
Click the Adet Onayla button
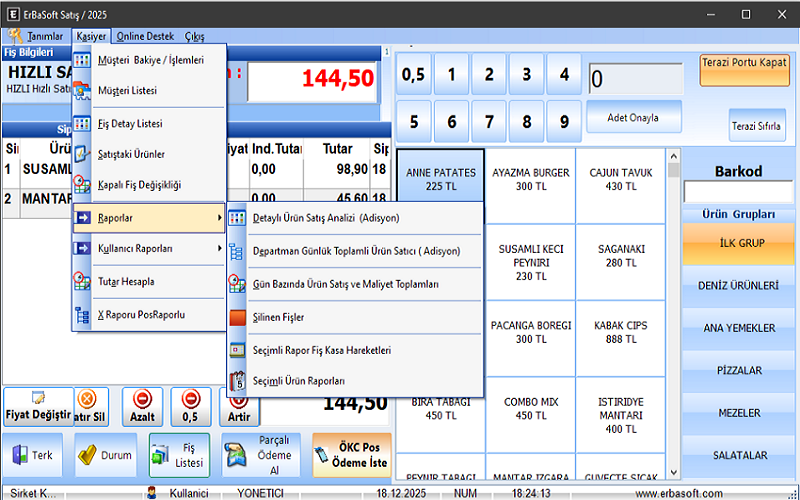[x=633, y=118]
